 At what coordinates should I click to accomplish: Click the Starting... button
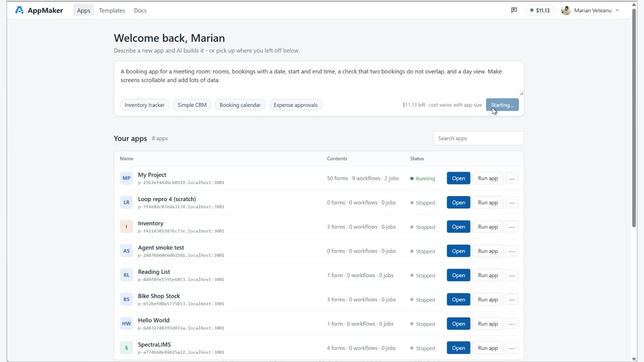coord(502,105)
